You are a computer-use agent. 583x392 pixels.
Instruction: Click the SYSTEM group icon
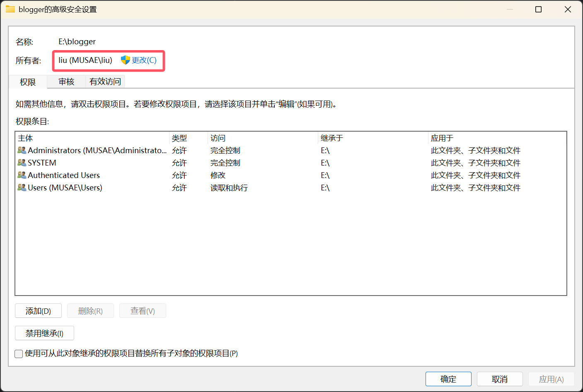pos(22,163)
